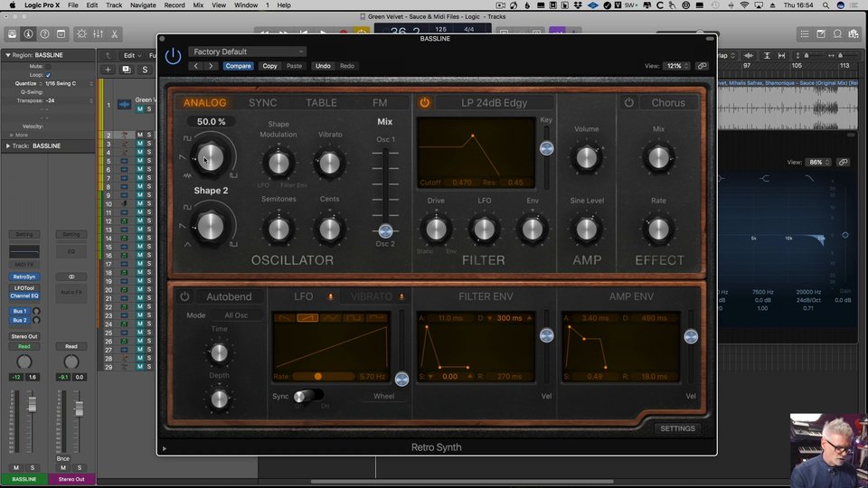Click the RetroSyn instrument slot
The width and height of the screenshot is (868, 488).
(24, 277)
